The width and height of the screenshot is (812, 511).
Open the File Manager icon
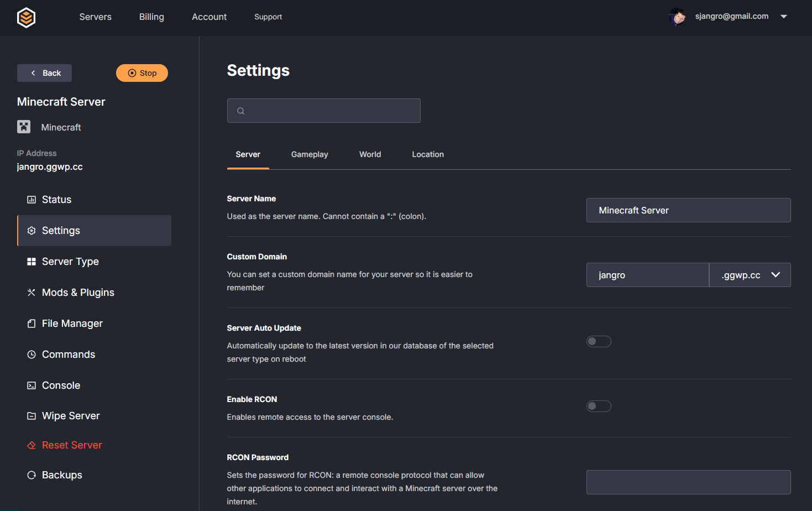(32, 323)
